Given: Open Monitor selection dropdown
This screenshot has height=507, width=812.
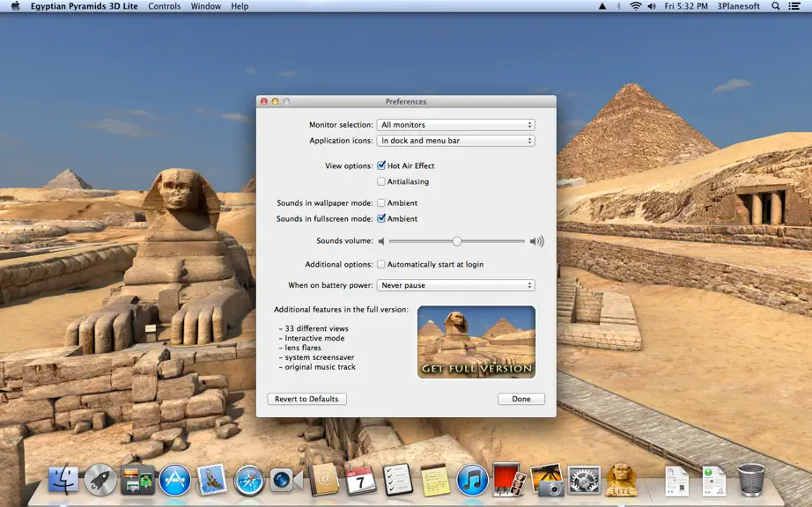Looking at the screenshot, I should click(455, 125).
